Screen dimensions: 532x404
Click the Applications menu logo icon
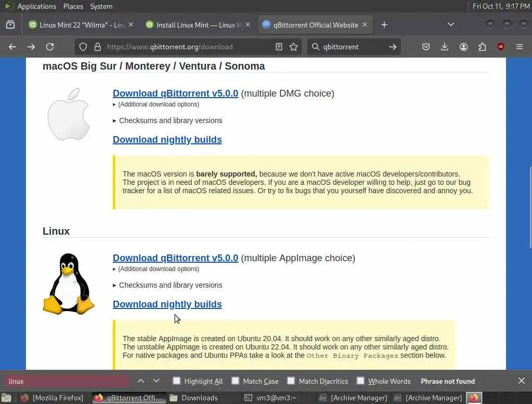point(9,6)
